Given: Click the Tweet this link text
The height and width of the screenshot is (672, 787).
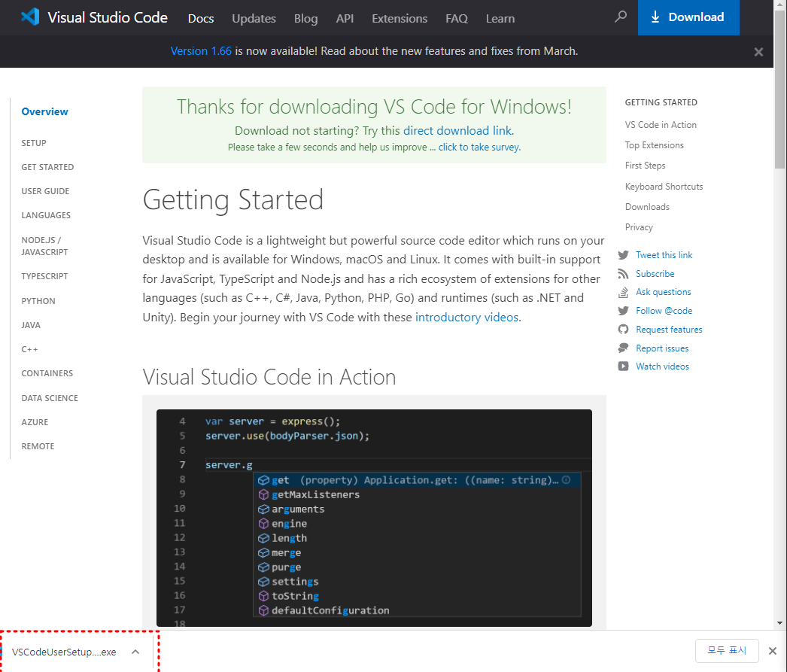Looking at the screenshot, I should 664,255.
